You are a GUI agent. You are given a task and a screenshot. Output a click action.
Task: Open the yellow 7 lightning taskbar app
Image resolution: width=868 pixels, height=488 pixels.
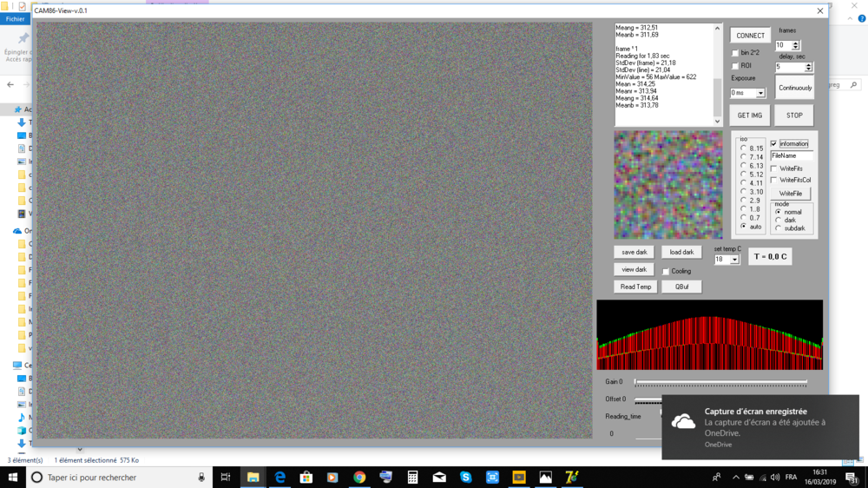pyautogui.click(x=572, y=477)
